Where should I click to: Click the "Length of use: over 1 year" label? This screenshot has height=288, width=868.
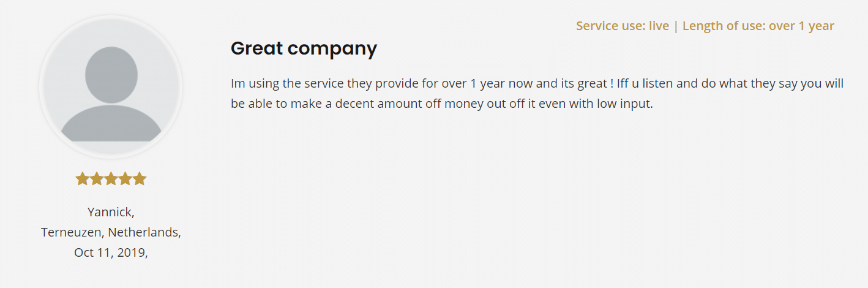pos(758,26)
